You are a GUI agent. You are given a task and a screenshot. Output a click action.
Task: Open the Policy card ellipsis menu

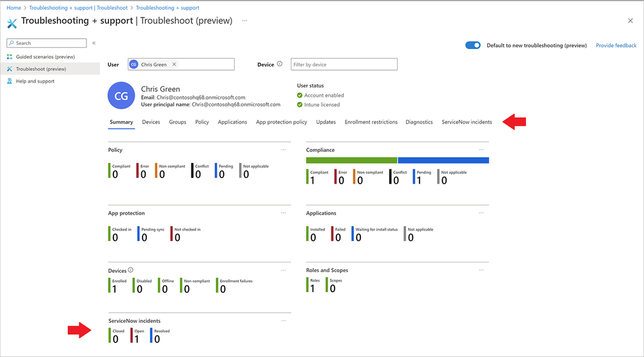pos(283,150)
